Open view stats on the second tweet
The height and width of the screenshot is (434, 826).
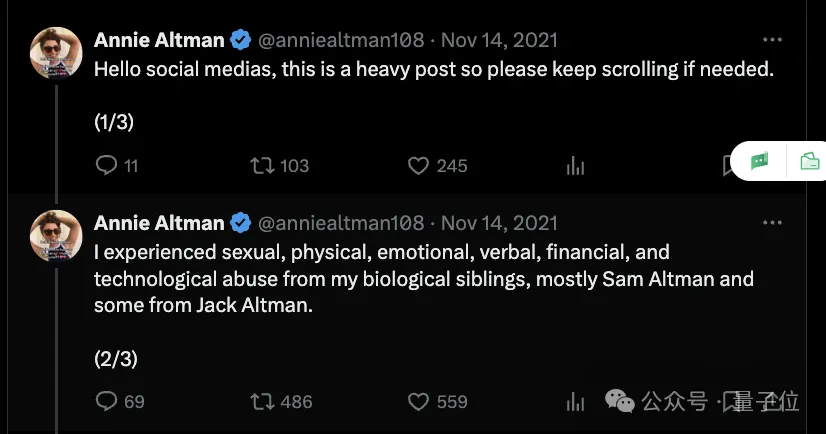click(x=575, y=401)
